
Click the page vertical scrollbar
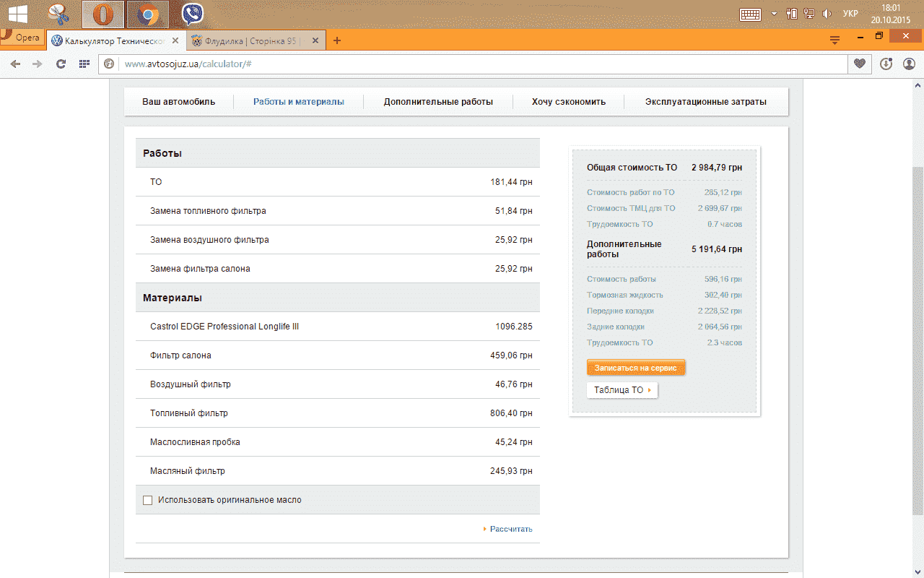click(x=918, y=340)
